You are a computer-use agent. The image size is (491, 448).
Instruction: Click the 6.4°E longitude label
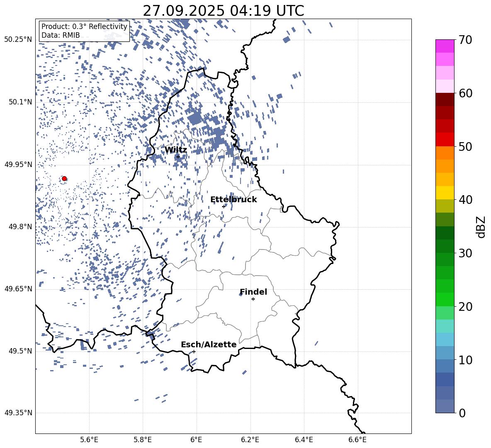tap(304, 440)
